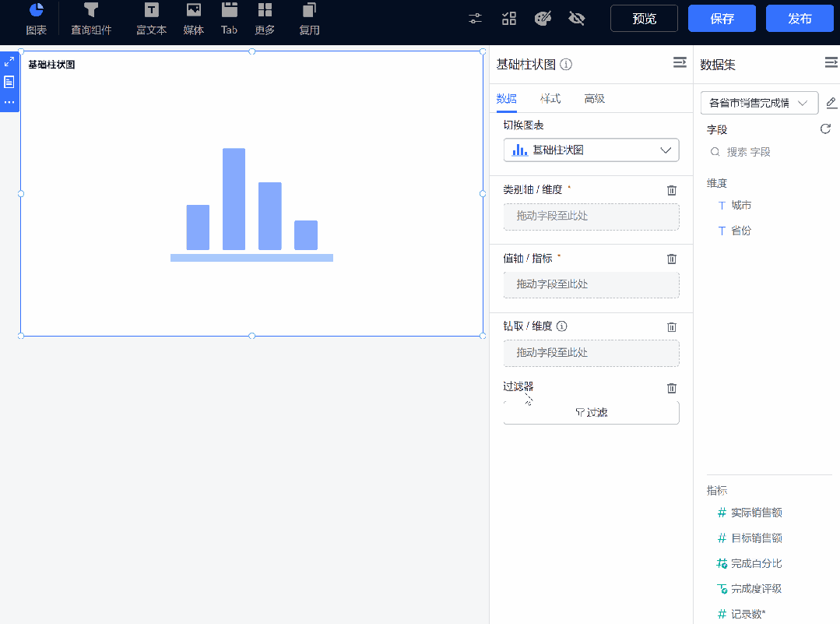The height and width of the screenshot is (624, 840).
Task: Click the 查询组件 query component icon
Action: tap(91, 19)
